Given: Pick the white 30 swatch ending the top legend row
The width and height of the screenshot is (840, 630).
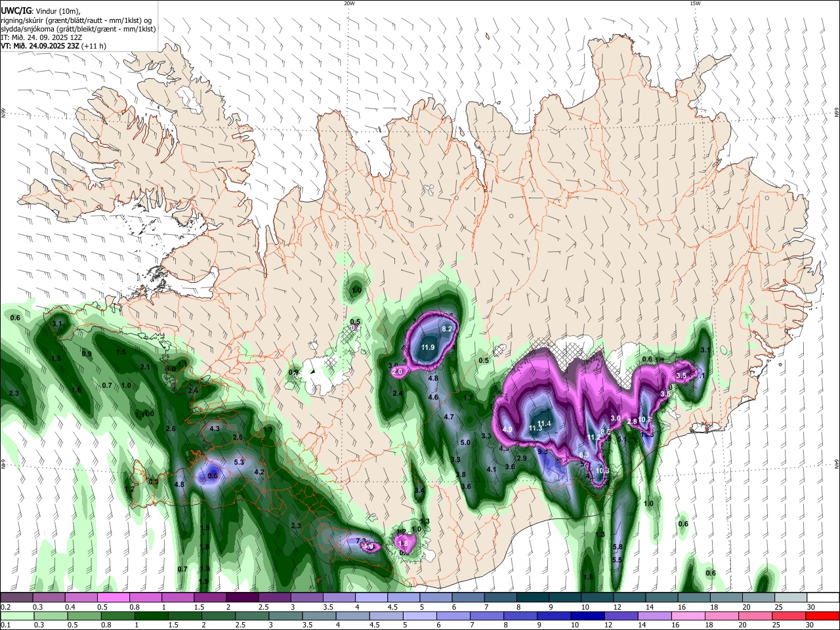Looking at the screenshot, I should 824,597.
